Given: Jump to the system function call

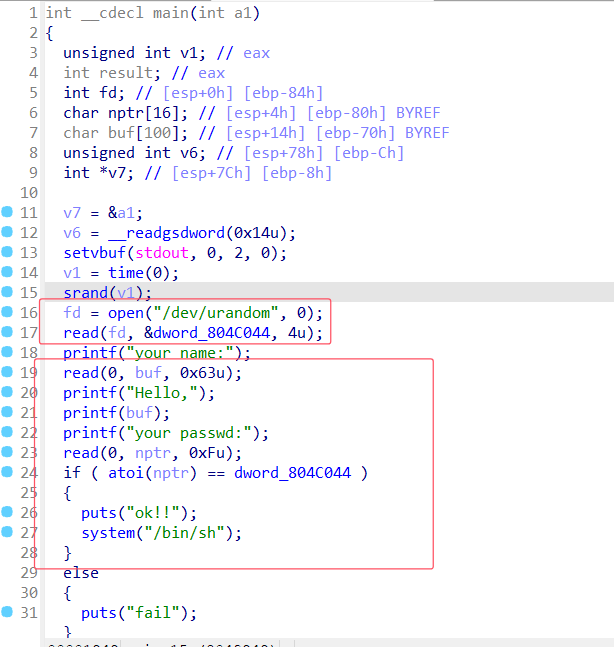Looking at the screenshot, I should point(109,533).
